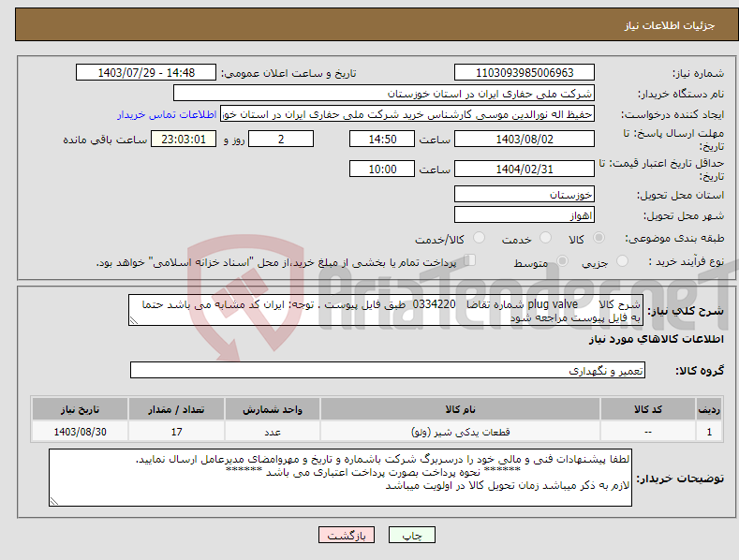Click the buyer notes text area
Image resolution: width=739 pixels, height=560 pixels.
click(x=340, y=478)
